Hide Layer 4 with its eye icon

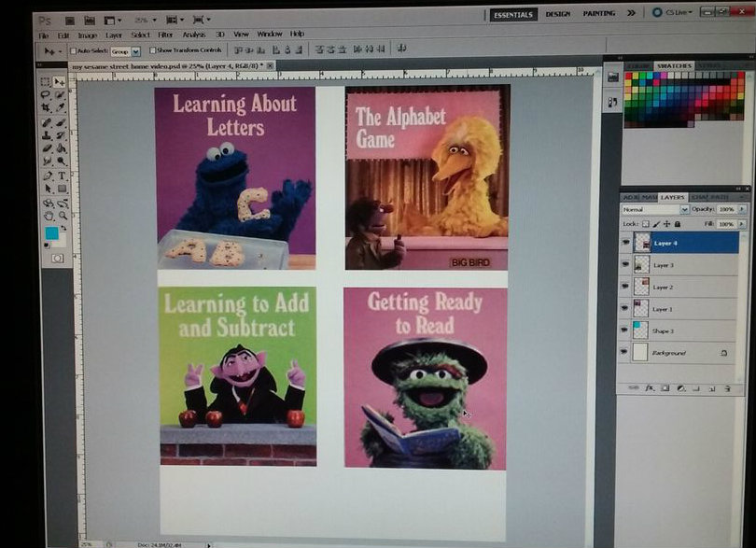coord(626,242)
